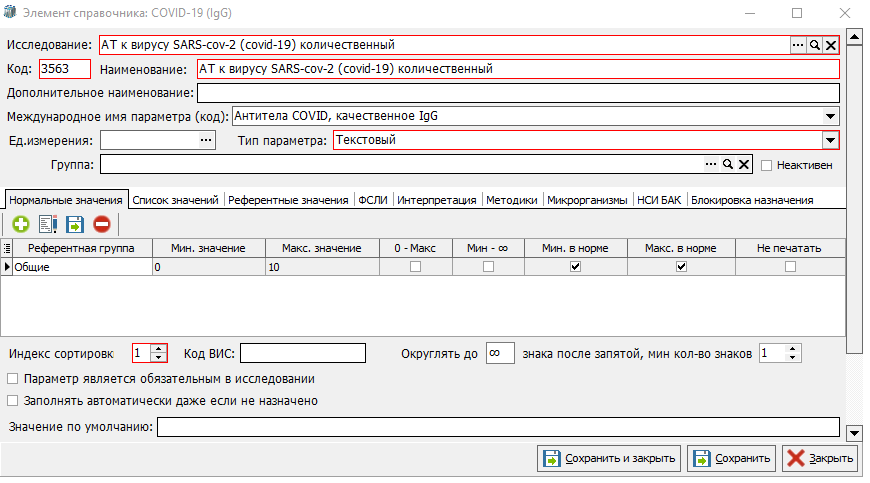
Task: Uncheck Мин. в норме for the Общие row
Action: tap(574, 267)
